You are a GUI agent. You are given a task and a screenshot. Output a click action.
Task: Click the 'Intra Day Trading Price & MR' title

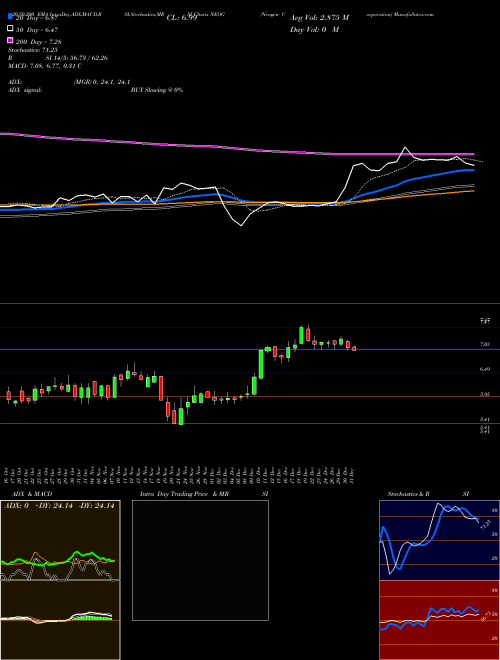184,494
